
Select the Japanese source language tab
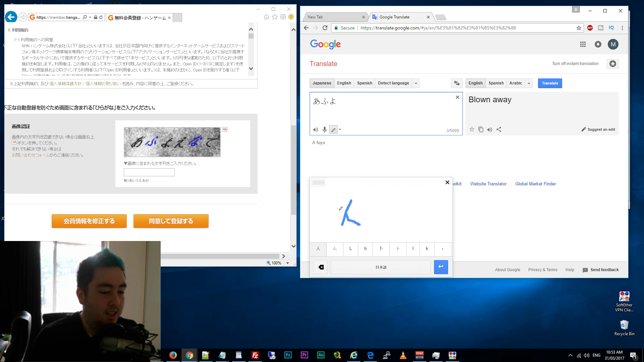(322, 83)
